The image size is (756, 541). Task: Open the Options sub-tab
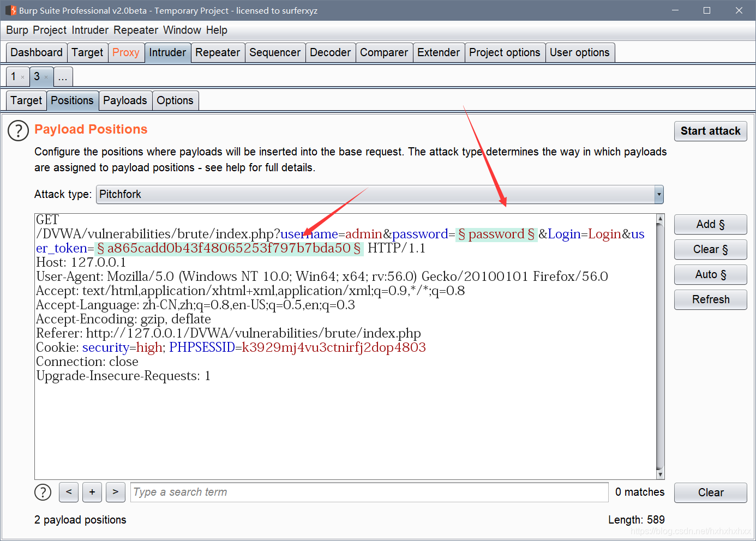click(175, 100)
